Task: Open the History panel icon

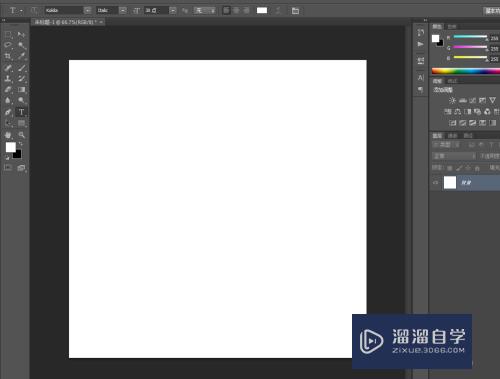Action: point(421,33)
